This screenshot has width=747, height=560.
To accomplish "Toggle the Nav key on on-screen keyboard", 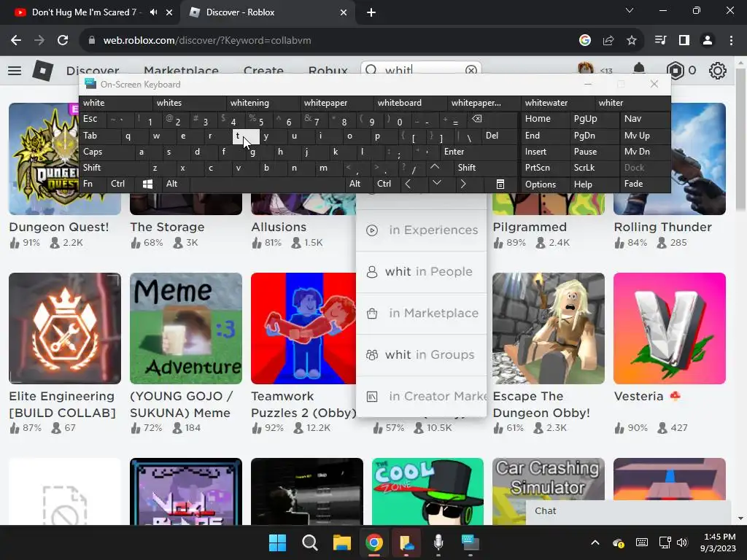I will tap(645, 119).
